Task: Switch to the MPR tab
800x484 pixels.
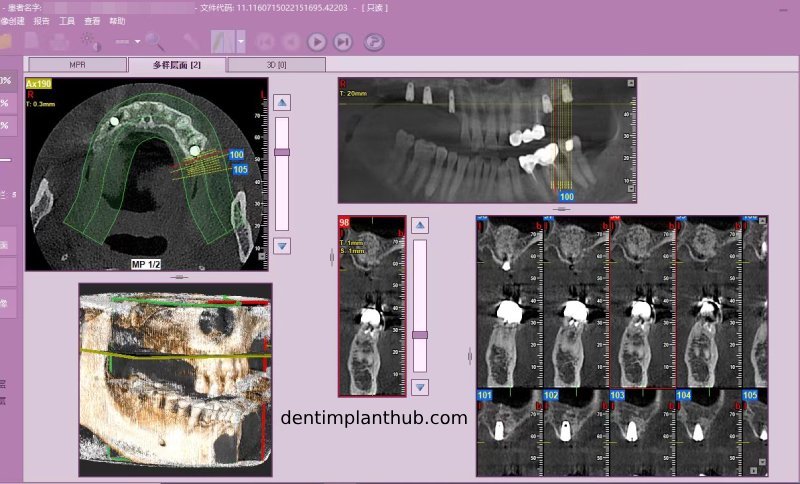Action: [78, 65]
